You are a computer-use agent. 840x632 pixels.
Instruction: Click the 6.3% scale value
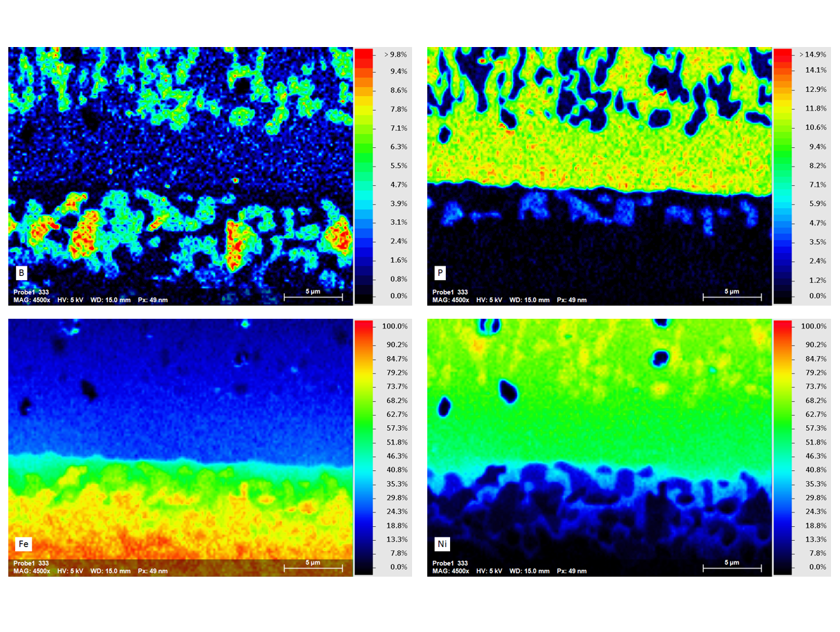(x=399, y=147)
